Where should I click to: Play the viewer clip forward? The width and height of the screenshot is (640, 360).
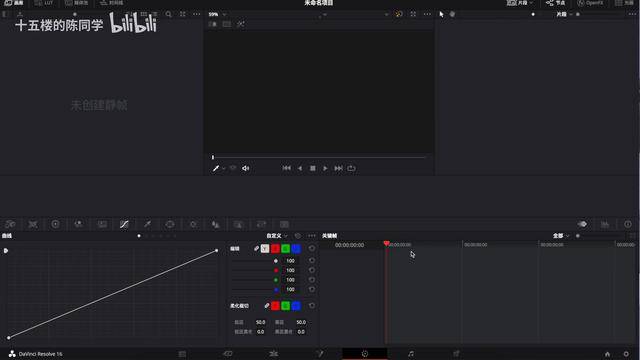(x=325, y=168)
